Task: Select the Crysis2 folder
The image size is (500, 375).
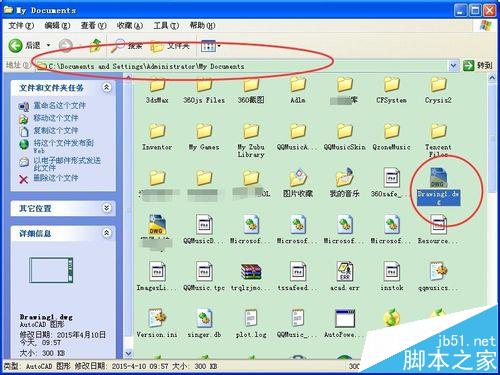Action: [x=438, y=90]
